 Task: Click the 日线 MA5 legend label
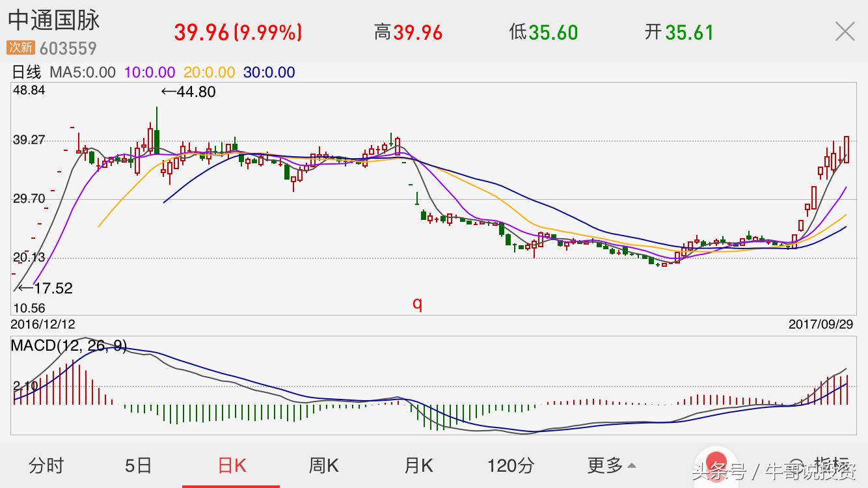[64, 72]
